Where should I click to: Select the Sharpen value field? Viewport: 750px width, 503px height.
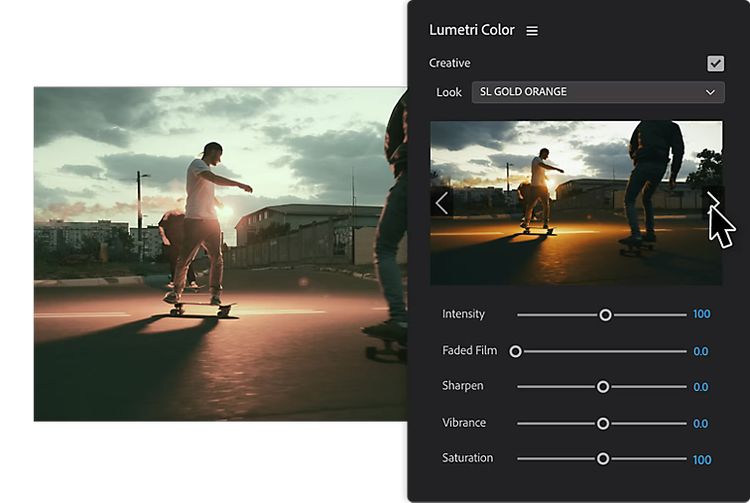(701, 387)
